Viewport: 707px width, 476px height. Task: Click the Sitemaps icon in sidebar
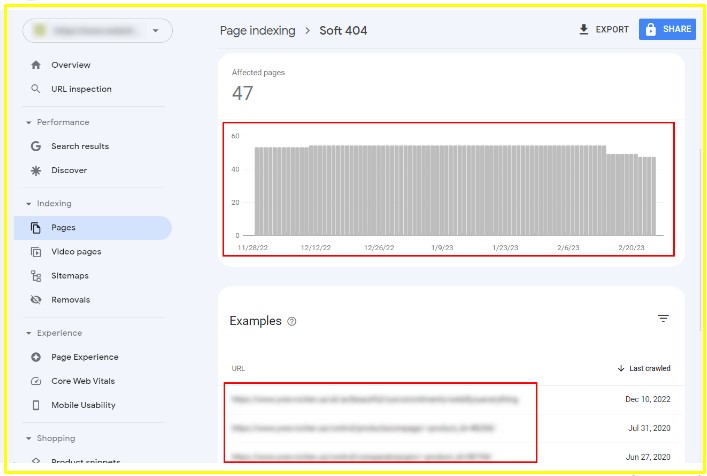36,276
